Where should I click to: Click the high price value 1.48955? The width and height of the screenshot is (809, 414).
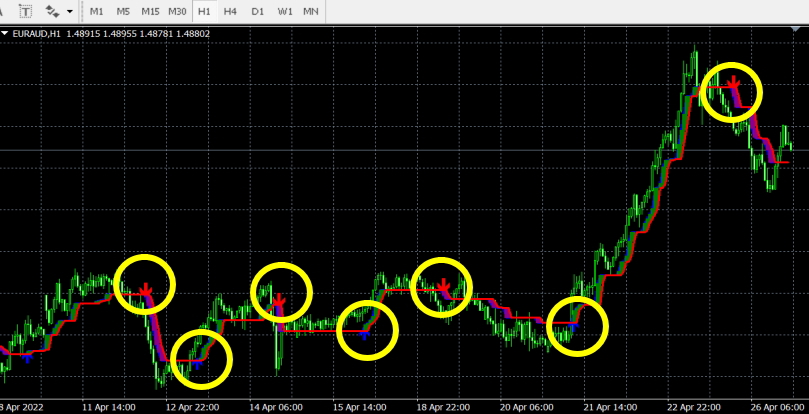[120, 34]
